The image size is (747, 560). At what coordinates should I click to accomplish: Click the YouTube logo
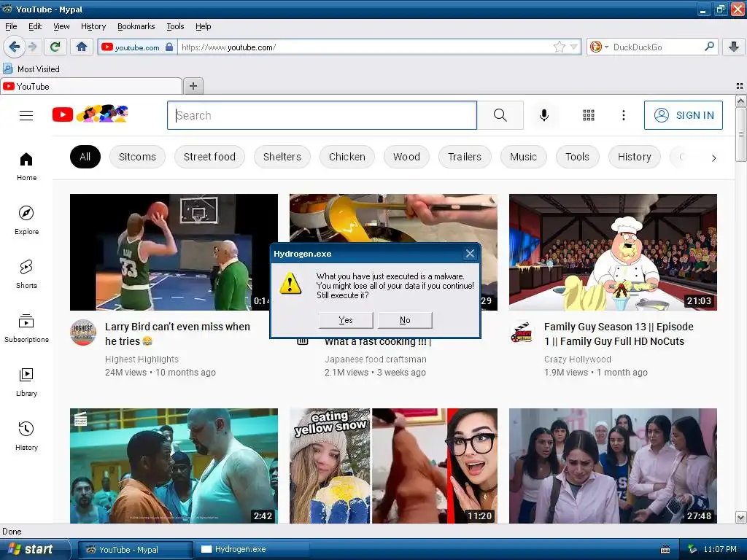point(90,114)
